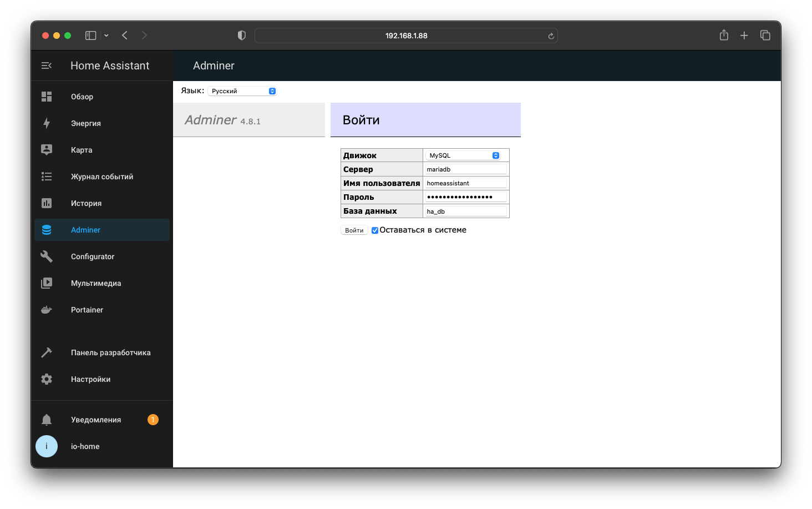Open Панель разработчика
This screenshot has height=509, width=812.
[110, 352]
